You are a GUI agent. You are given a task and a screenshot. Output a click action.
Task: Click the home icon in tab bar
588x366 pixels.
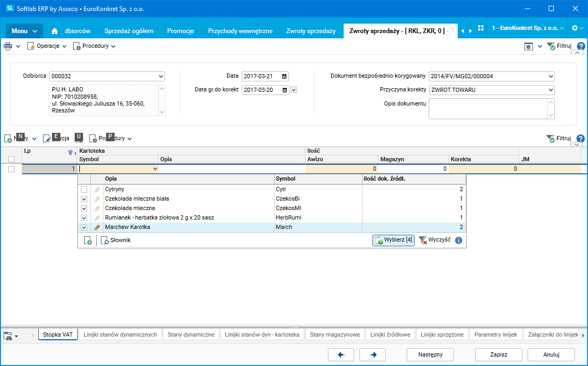point(55,31)
